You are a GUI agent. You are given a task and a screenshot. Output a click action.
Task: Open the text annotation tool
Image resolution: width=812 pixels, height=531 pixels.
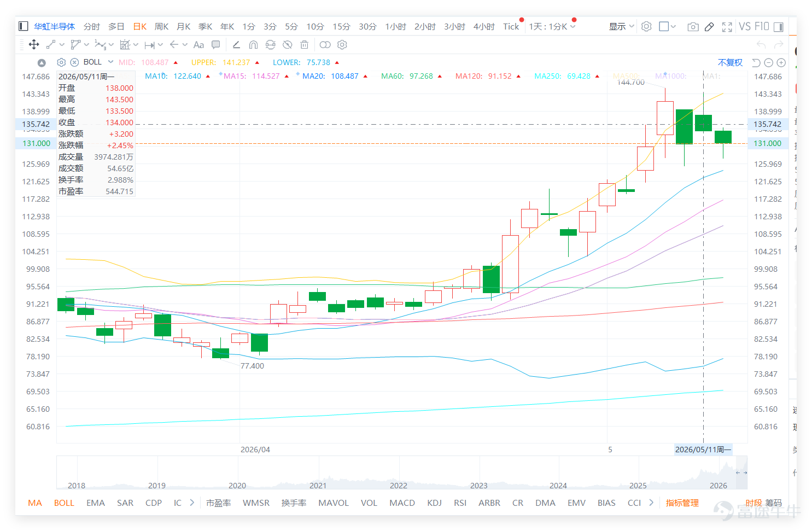(x=198, y=45)
